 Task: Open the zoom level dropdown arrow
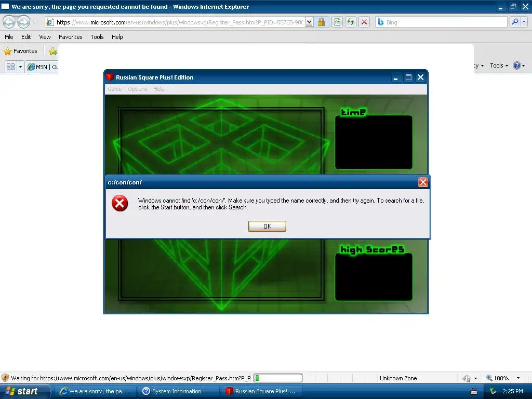[x=518, y=378]
